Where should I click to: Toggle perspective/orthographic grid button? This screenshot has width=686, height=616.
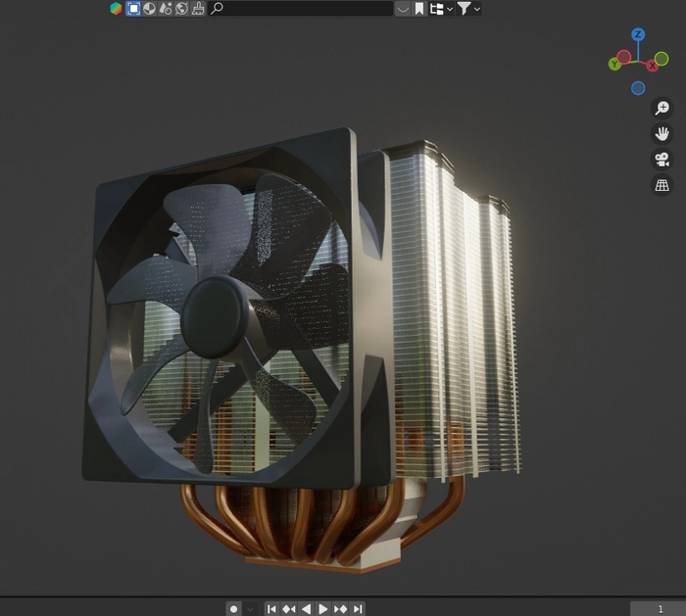tap(661, 185)
